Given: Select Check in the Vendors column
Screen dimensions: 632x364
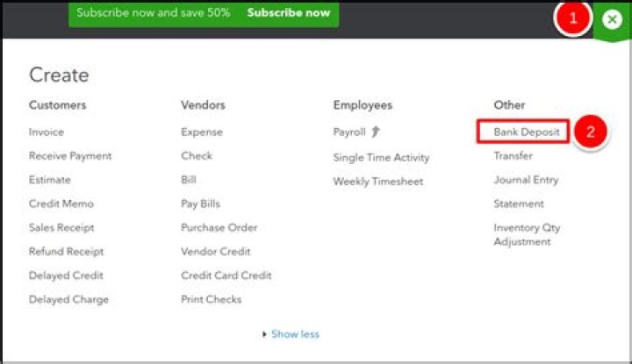Looking at the screenshot, I should (197, 156).
